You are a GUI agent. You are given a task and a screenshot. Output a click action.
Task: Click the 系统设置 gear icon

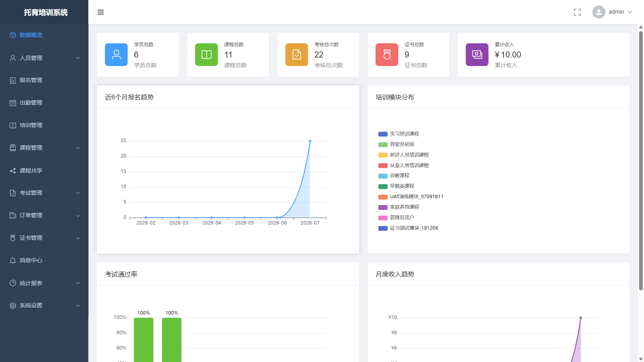13,306
